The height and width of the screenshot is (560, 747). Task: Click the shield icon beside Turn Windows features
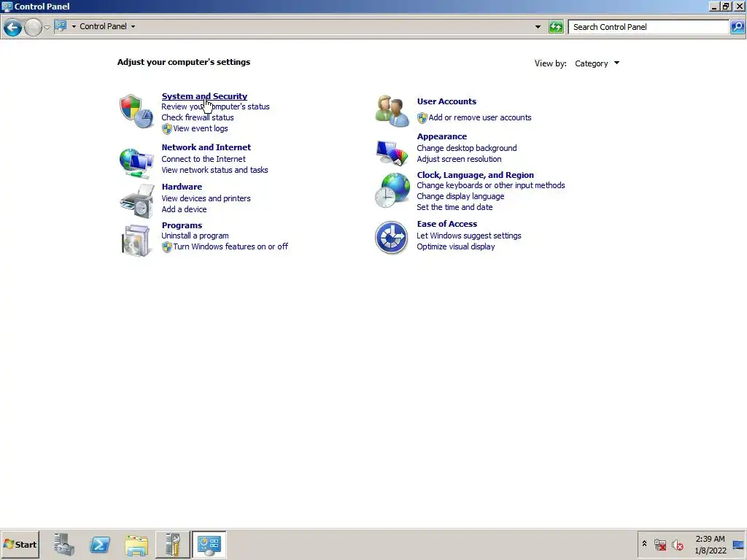point(167,246)
